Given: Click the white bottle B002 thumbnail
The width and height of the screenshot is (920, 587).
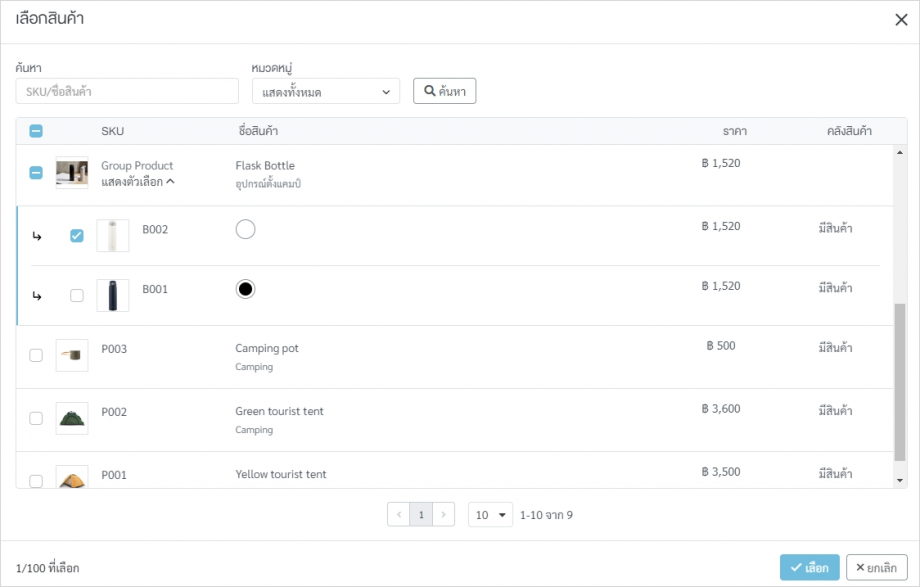Looking at the screenshot, I should (113, 236).
